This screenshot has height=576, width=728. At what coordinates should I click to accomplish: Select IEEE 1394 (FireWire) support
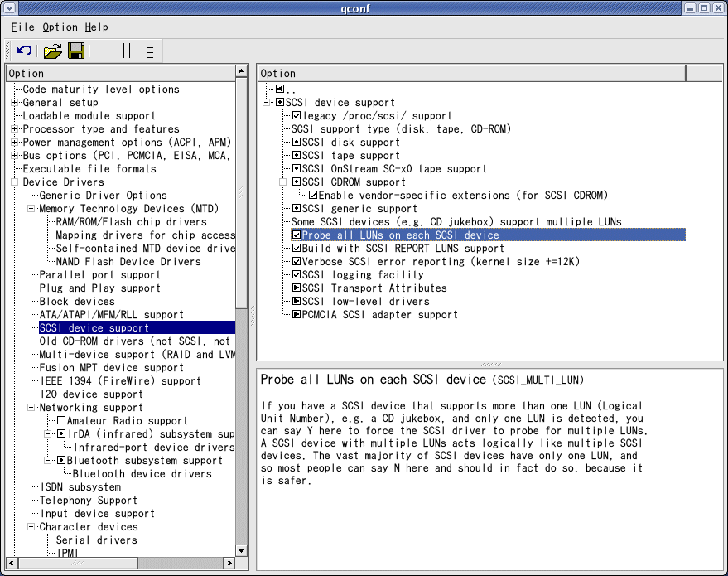[x=120, y=381]
